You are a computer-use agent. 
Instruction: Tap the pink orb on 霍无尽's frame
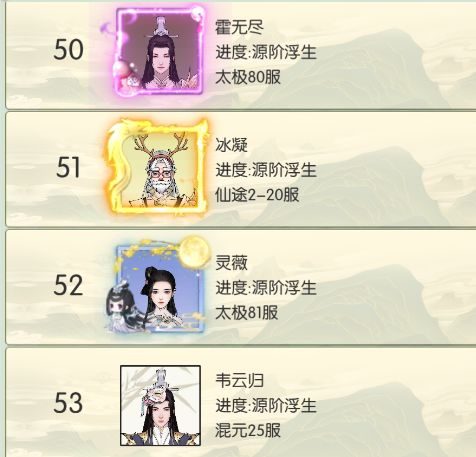[121, 69]
